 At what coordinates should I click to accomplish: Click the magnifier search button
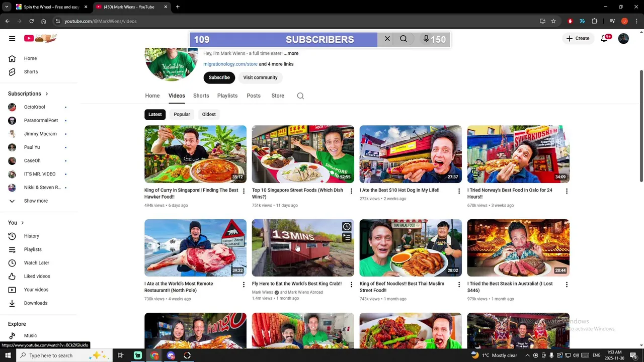404,39
